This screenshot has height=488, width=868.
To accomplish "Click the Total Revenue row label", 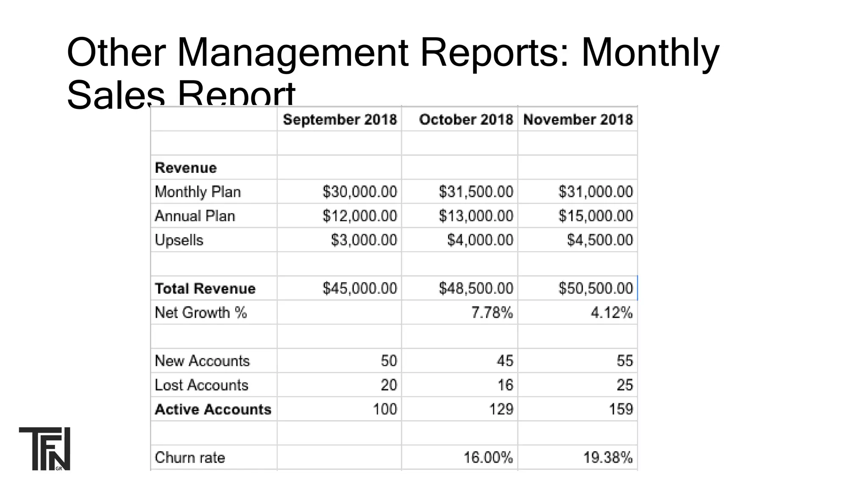I will 205,288.
